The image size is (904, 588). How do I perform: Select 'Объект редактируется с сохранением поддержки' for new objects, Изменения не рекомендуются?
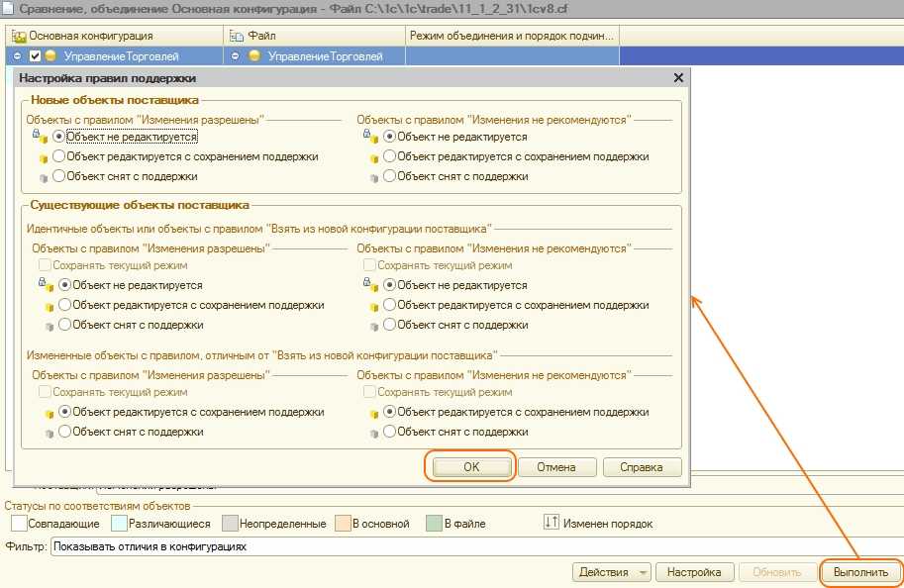click(x=390, y=156)
